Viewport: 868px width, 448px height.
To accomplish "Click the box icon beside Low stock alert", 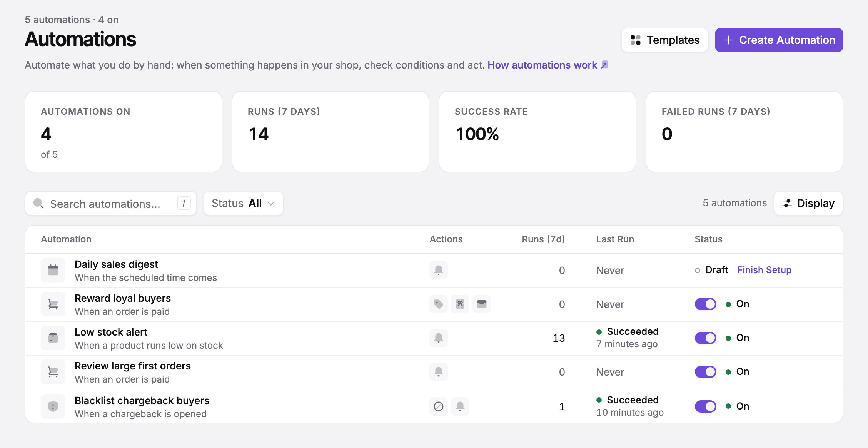I will pos(53,338).
